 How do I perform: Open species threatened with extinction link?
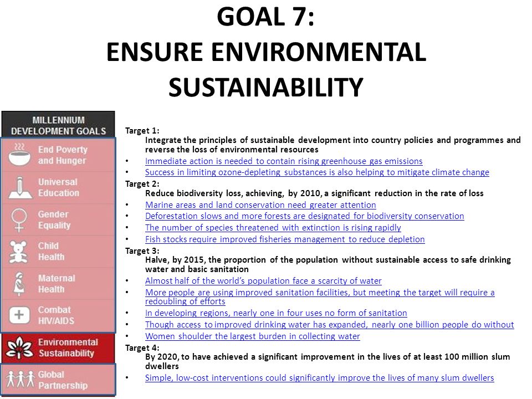[x=273, y=228]
